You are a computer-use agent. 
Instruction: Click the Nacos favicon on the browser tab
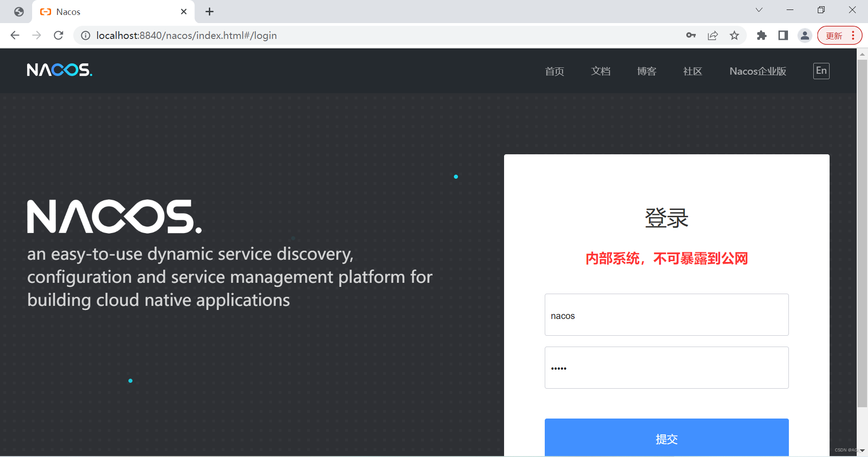(x=45, y=12)
